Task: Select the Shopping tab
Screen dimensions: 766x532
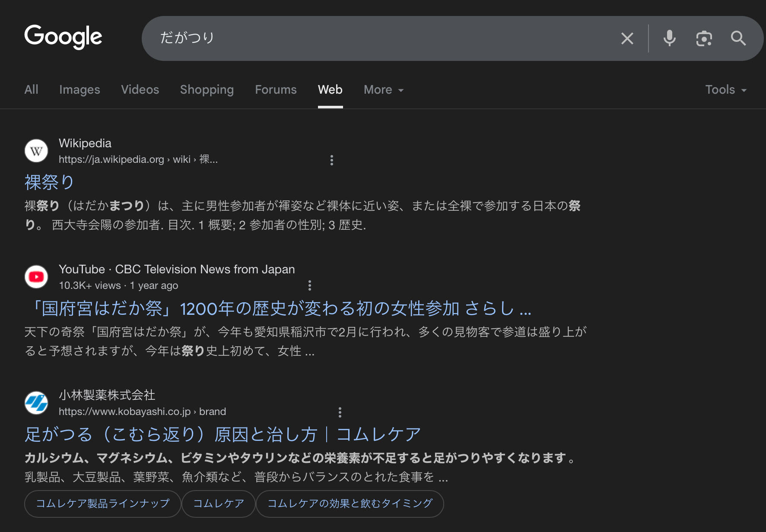Action: pyautogui.click(x=207, y=90)
